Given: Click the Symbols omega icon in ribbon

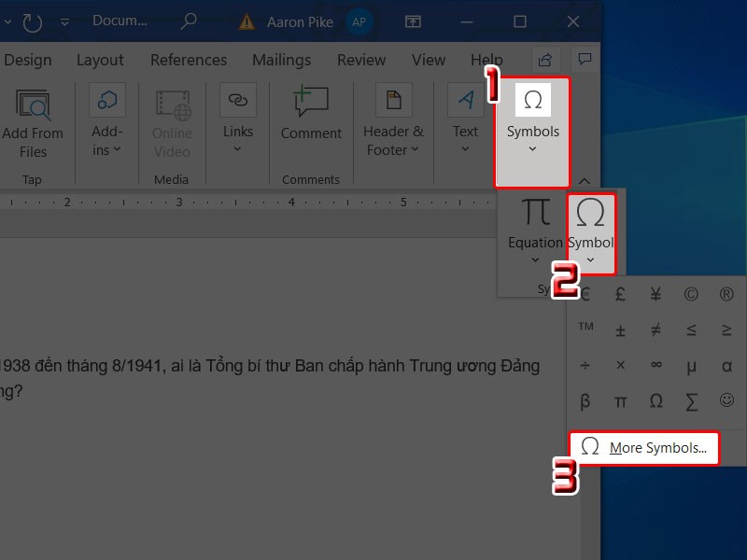Looking at the screenshot, I should pyautogui.click(x=533, y=100).
